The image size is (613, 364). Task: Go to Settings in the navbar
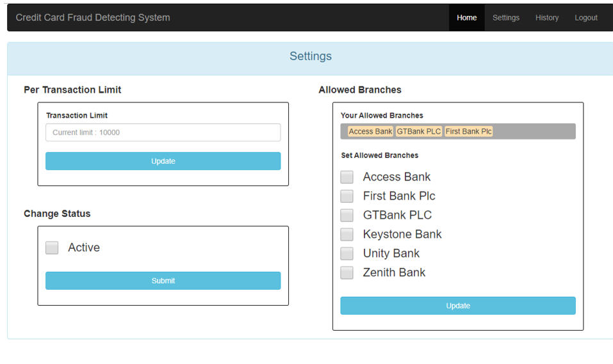[x=506, y=17]
